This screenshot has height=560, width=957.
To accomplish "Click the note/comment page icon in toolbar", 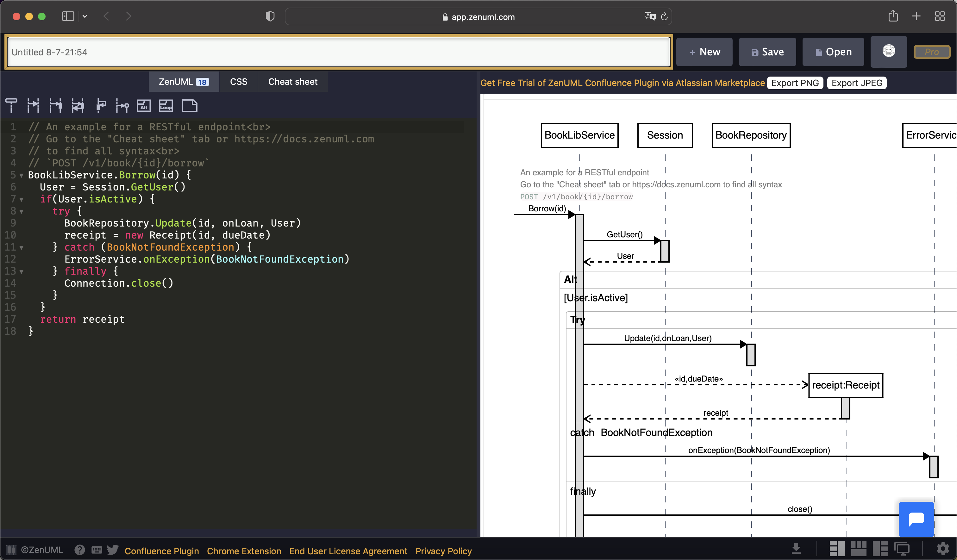I will [x=189, y=106].
